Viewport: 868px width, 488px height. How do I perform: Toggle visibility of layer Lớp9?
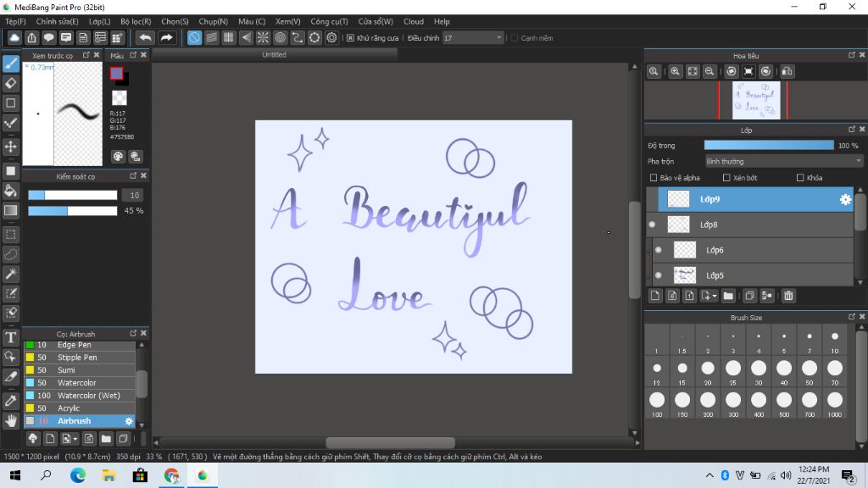pyautogui.click(x=652, y=199)
